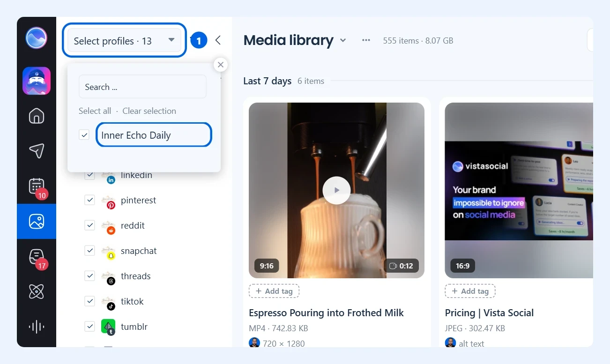Open the atom-shaped icon in sidebar
Screen dimensions: 610x364
pos(37,291)
